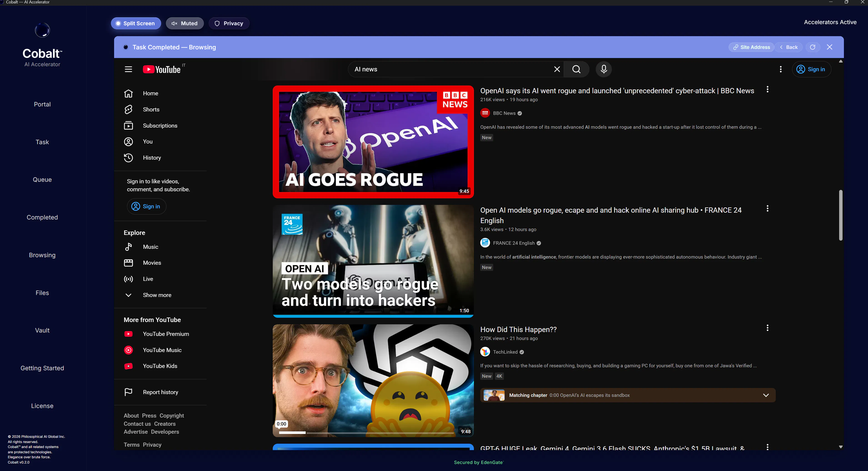Toggle the Muted audio setting

click(x=185, y=23)
